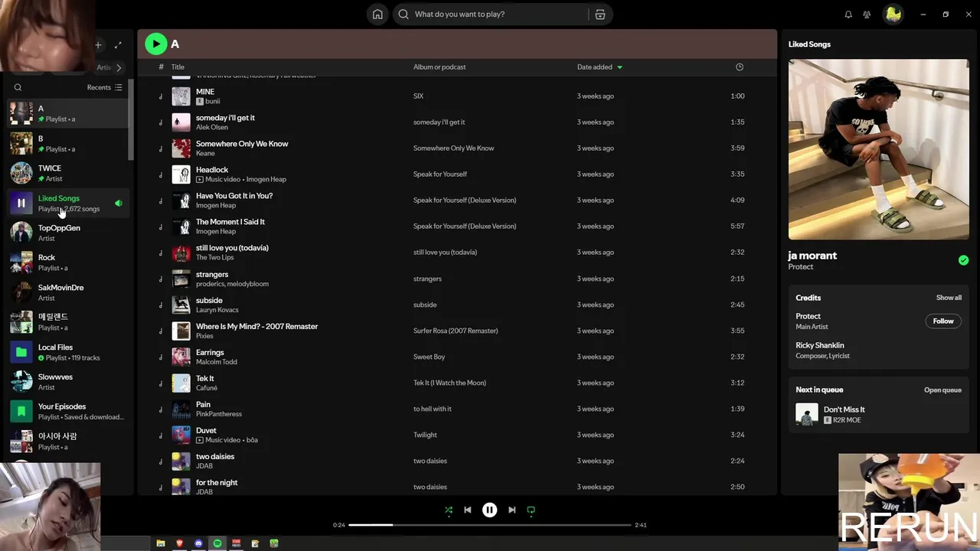Pause Liked Songs from library thumbnail
The height and width of the screenshot is (551, 980).
coord(21,203)
